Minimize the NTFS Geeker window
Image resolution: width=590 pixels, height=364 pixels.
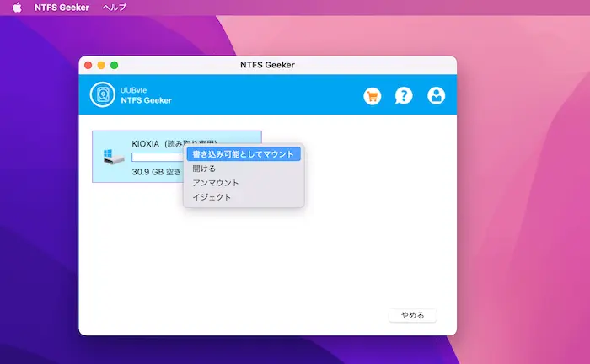[101, 65]
